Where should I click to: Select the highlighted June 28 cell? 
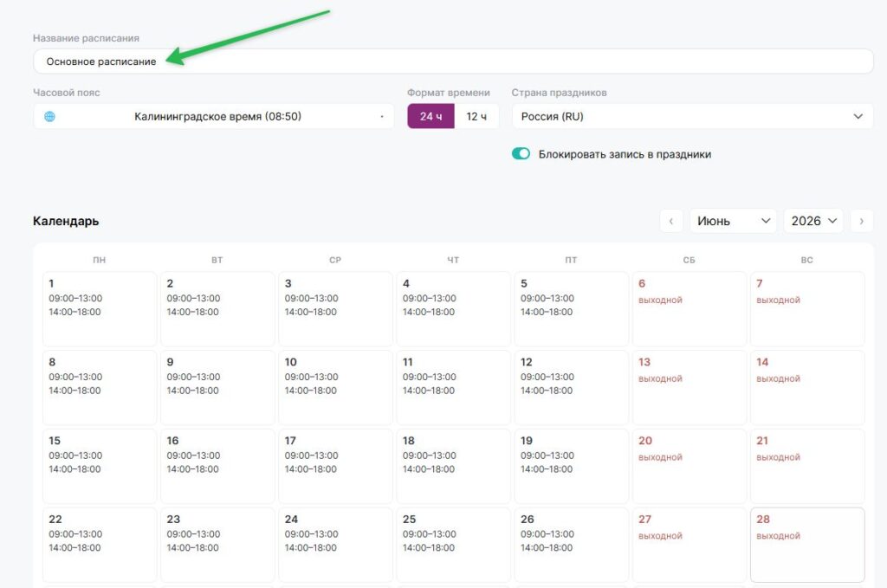(x=807, y=545)
